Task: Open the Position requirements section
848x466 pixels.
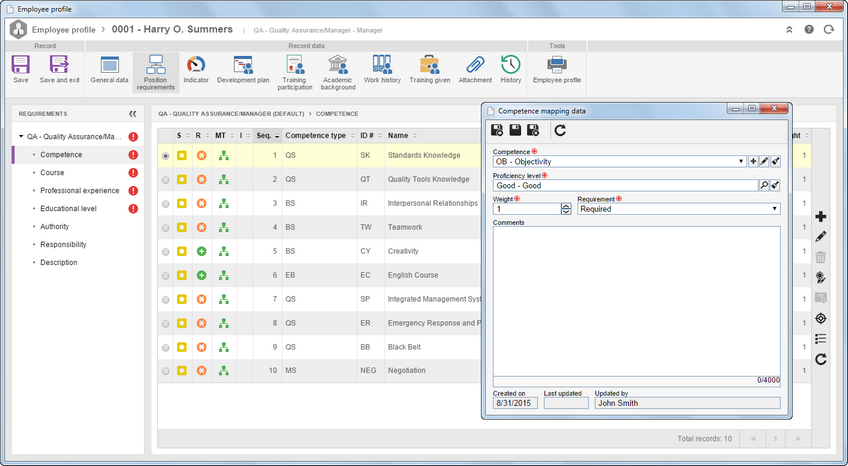Action: (x=156, y=72)
